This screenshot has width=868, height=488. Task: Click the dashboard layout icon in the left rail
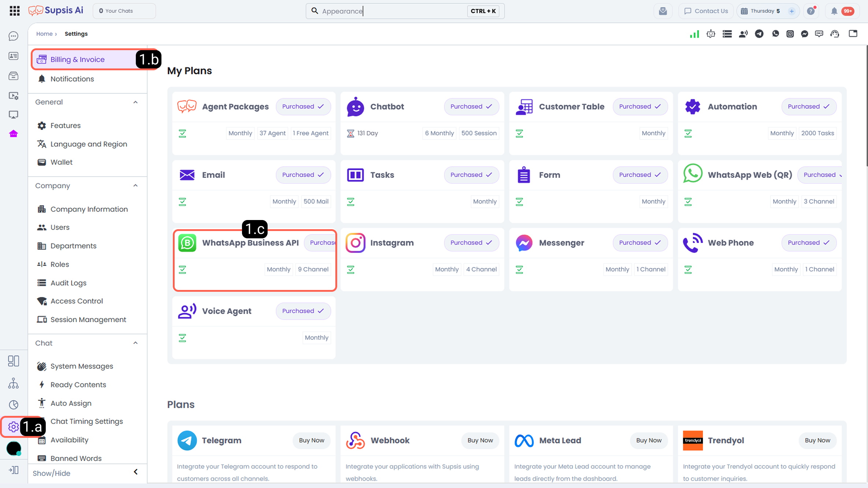[x=14, y=361]
